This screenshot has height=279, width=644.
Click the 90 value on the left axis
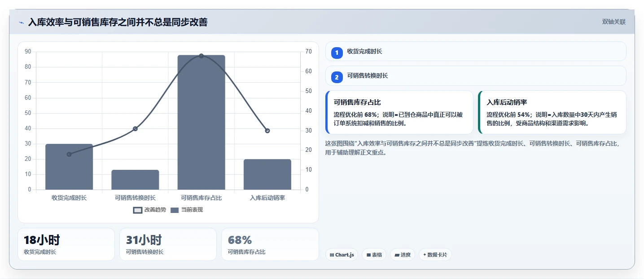click(x=28, y=52)
